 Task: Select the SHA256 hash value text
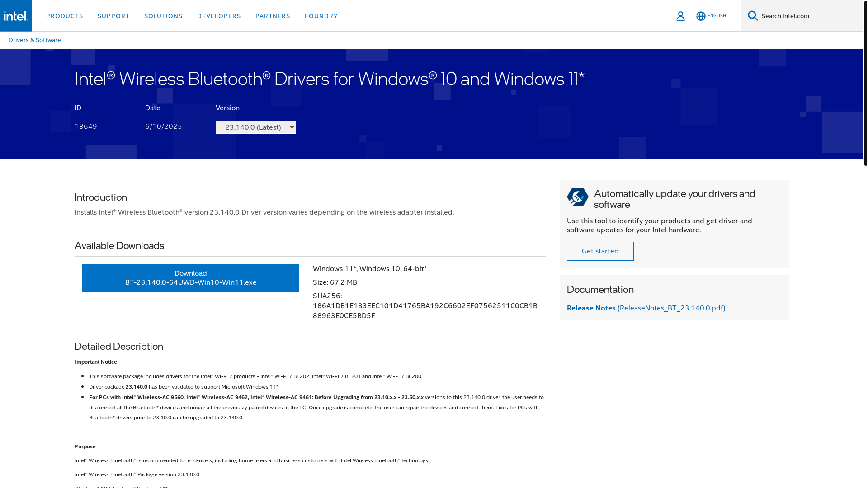(425, 310)
